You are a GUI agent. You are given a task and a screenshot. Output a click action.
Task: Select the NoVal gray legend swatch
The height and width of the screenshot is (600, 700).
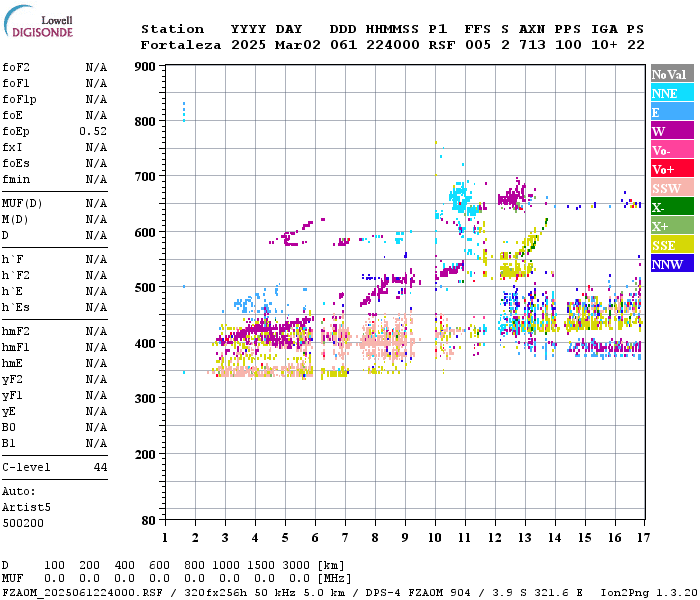672,74
